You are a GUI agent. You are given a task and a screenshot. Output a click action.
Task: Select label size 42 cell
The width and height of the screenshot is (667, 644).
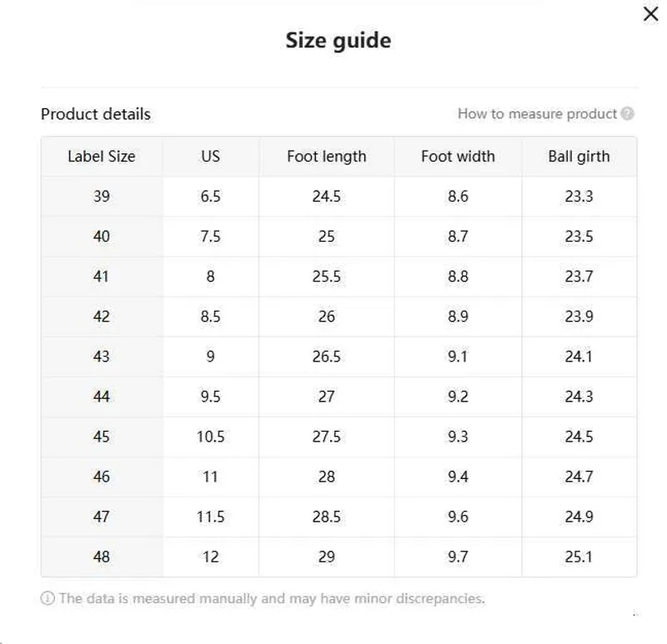[x=102, y=317]
